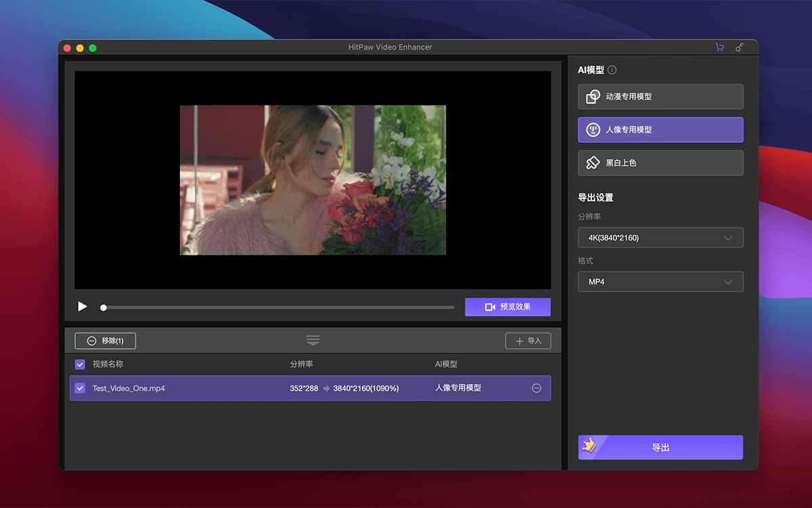
Task: Click the Test_Video_One.mp4 file name
Action: (x=129, y=388)
